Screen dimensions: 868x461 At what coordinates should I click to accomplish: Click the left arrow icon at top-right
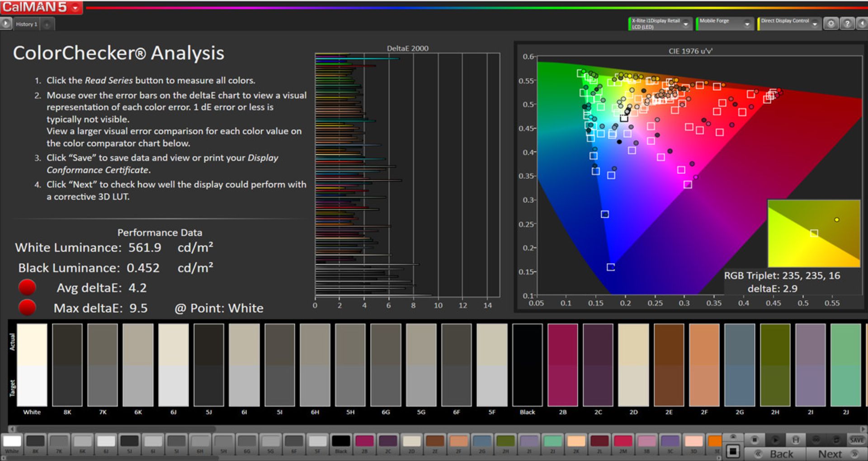coord(862,24)
